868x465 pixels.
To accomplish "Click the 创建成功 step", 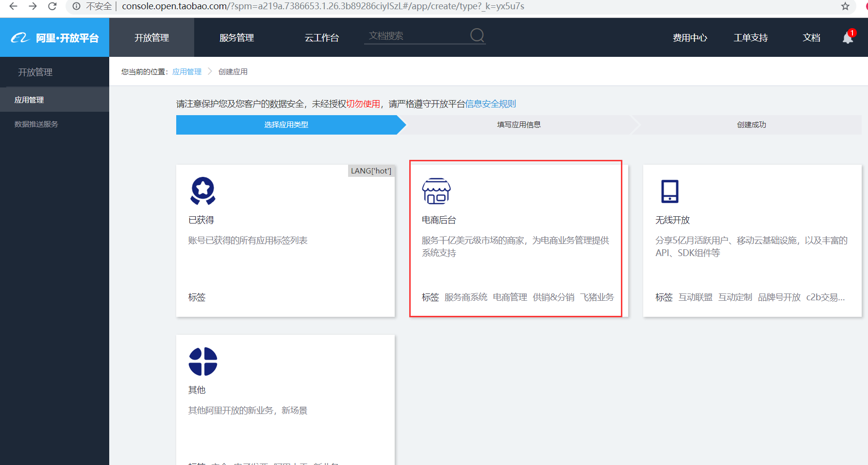I will (751, 125).
